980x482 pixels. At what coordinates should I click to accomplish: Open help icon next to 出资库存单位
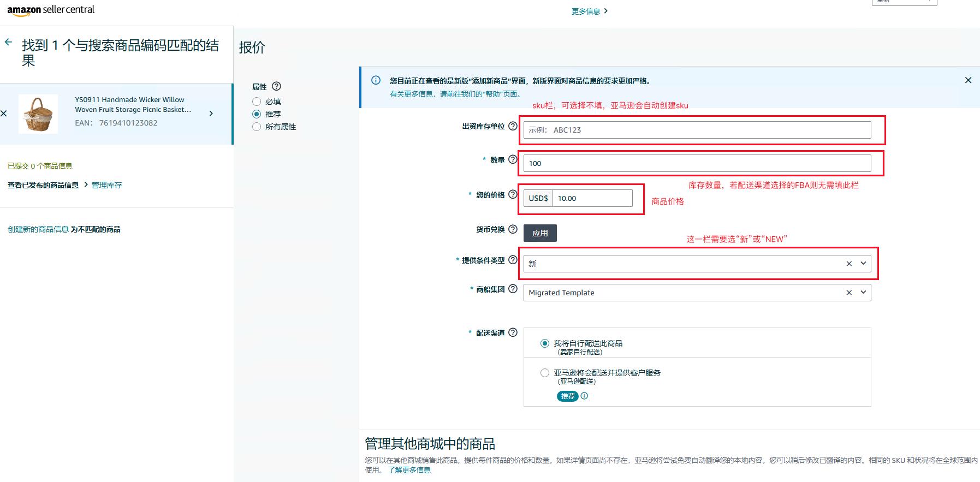tap(513, 126)
